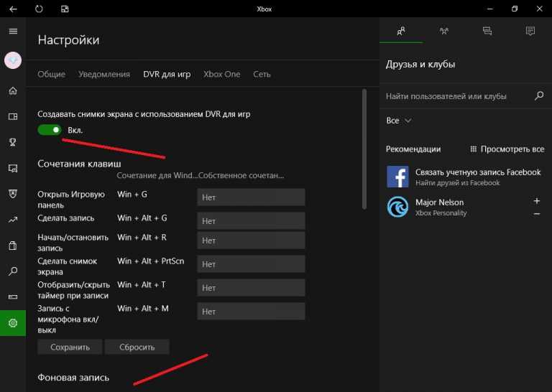
Task: Remove Major Nelson suggestion with minus
Action: coord(536,214)
